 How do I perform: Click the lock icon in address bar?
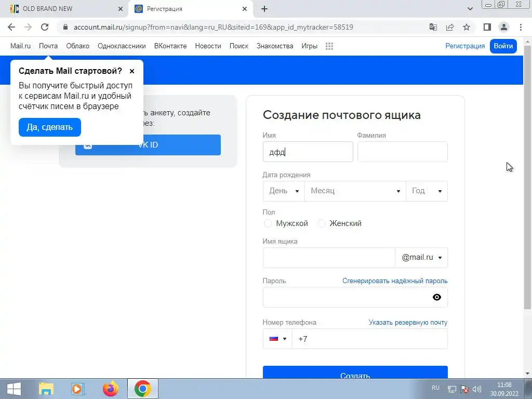coord(65,27)
